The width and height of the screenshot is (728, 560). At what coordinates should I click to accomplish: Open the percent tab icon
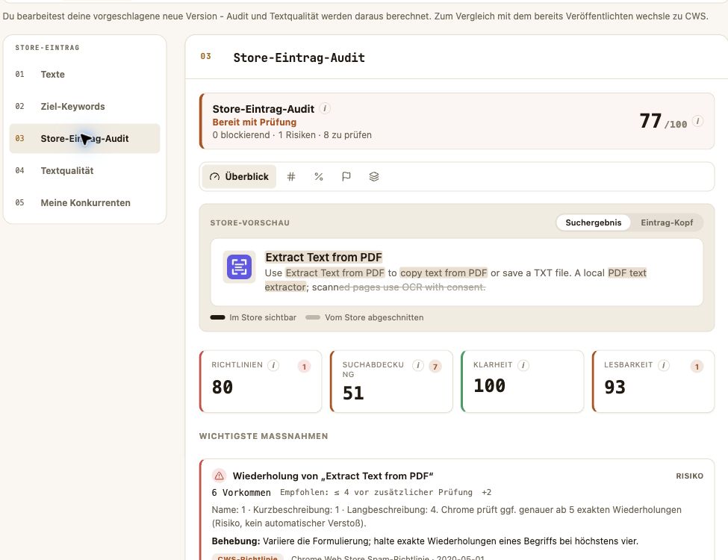tap(319, 176)
